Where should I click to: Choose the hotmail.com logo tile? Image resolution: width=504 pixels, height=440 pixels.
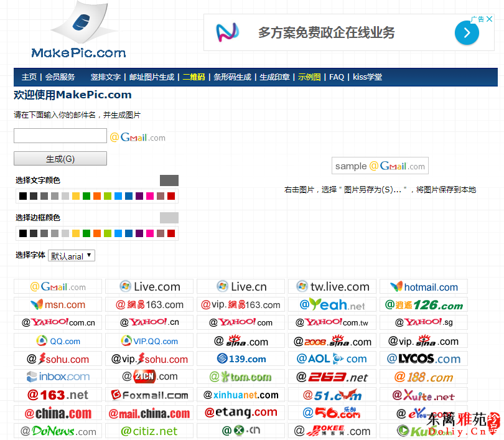pyautogui.click(x=424, y=286)
